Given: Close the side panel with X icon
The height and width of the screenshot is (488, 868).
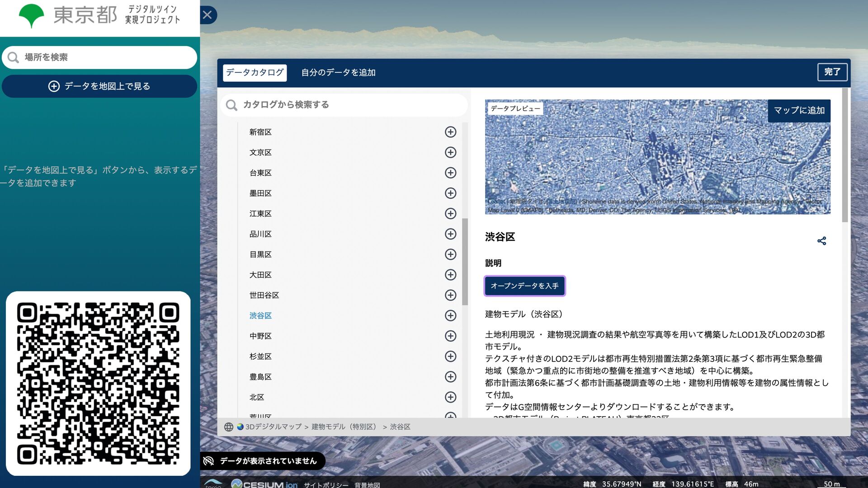Looking at the screenshot, I should click(x=208, y=15).
